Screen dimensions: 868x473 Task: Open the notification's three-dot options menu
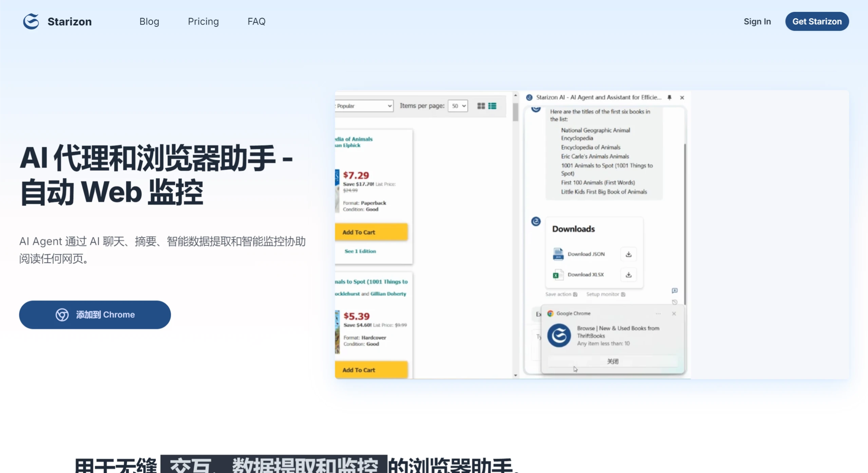[x=658, y=314]
